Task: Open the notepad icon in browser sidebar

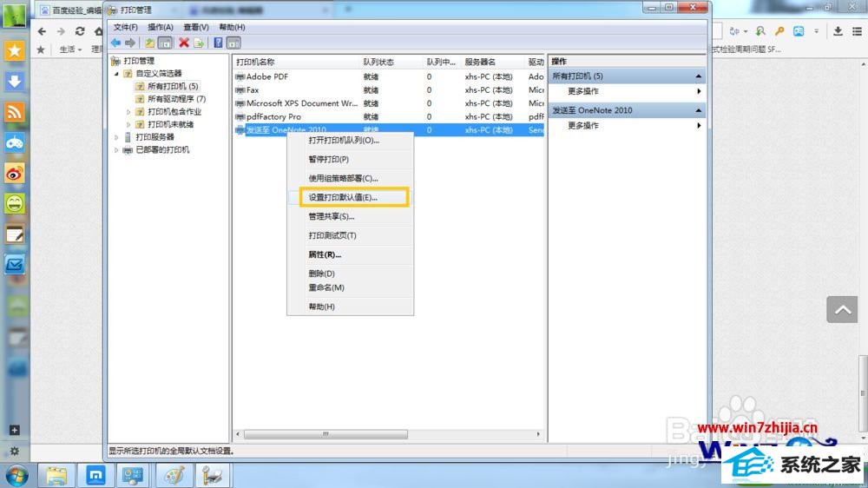Action: pos(15,234)
